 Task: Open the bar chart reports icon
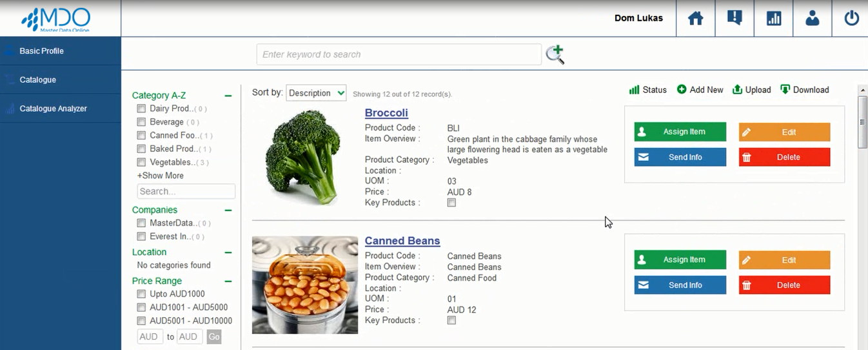click(x=774, y=18)
